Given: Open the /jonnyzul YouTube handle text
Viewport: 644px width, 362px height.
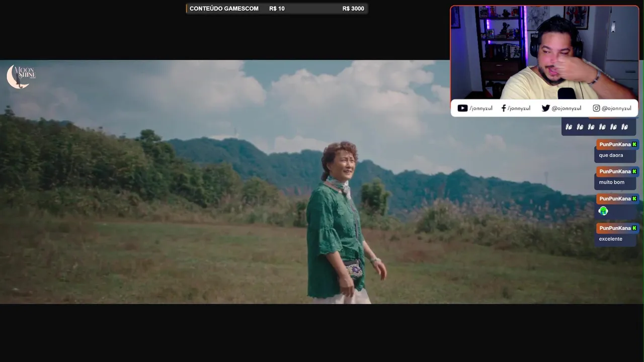Looking at the screenshot, I should pyautogui.click(x=481, y=108).
